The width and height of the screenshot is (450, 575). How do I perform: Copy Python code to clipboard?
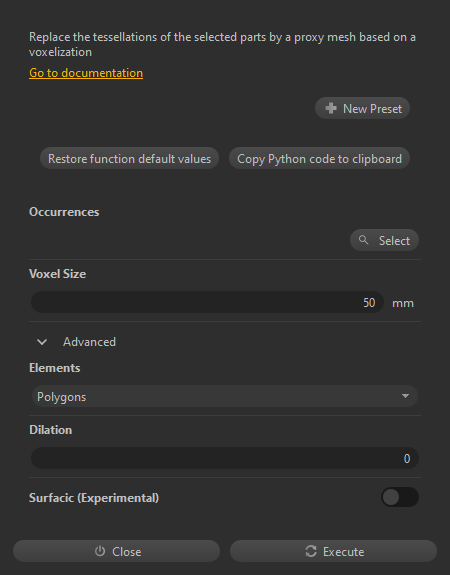[319, 158]
